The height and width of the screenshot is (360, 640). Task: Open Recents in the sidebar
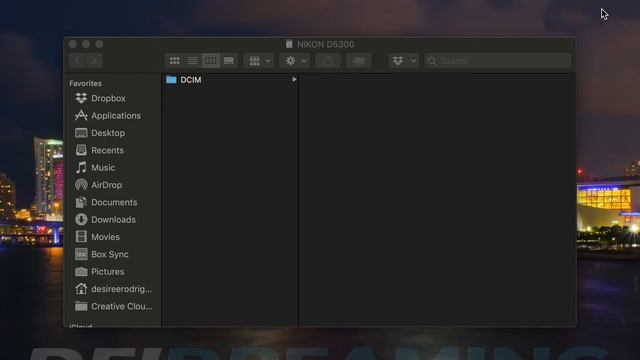pos(99,150)
